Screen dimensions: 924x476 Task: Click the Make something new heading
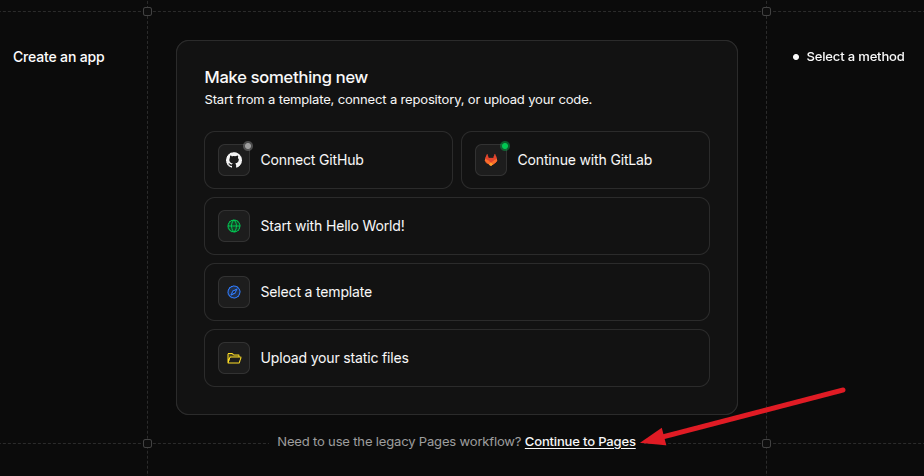tap(286, 77)
